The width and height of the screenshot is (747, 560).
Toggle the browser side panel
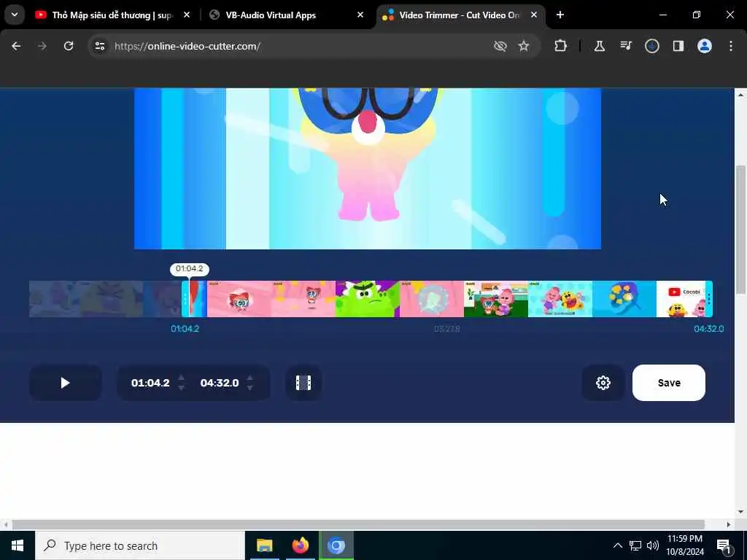(x=678, y=46)
